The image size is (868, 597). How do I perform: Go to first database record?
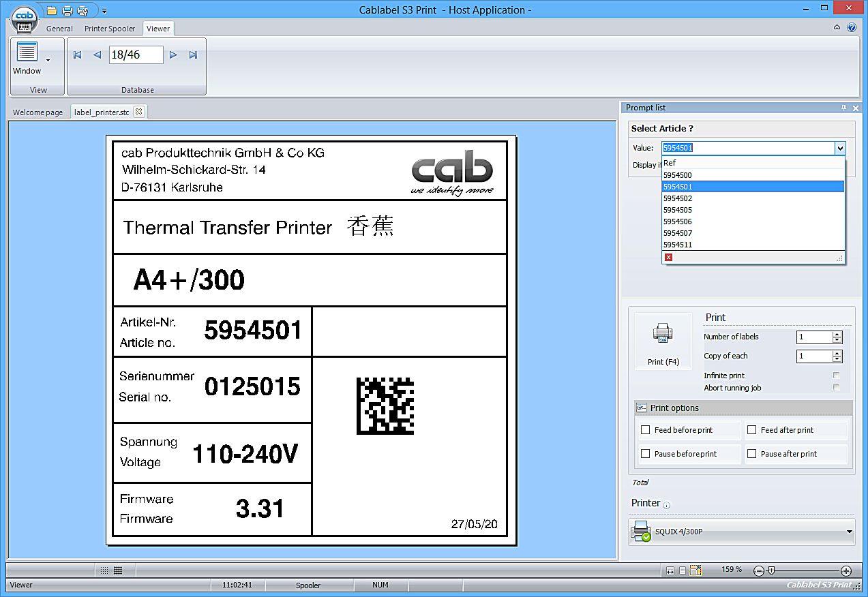(78, 55)
